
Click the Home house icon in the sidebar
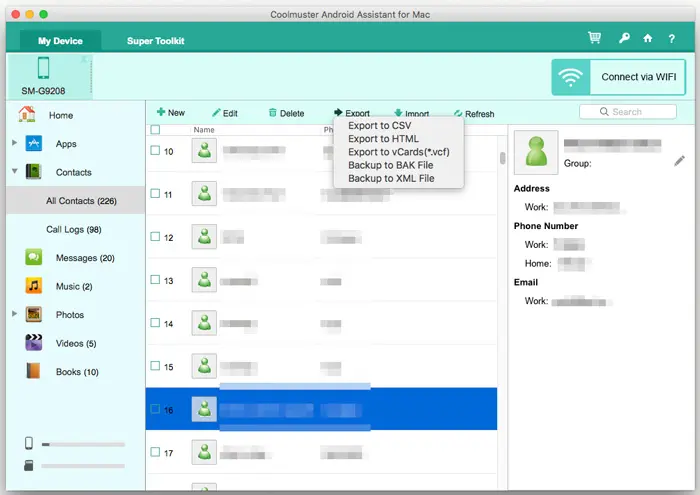click(x=27, y=114)
